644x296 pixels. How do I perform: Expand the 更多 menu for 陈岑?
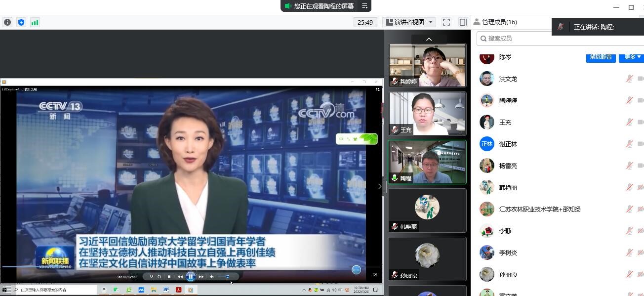pos(633,57)
